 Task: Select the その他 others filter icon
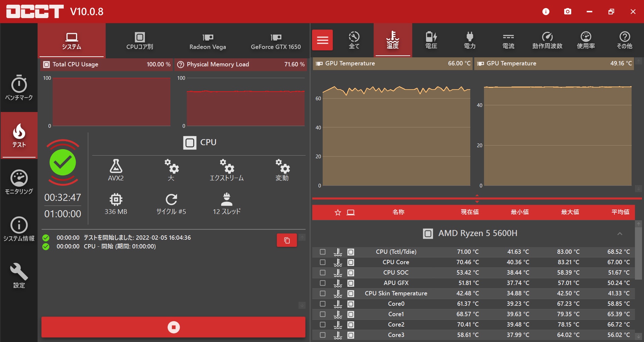click(625, 40)
